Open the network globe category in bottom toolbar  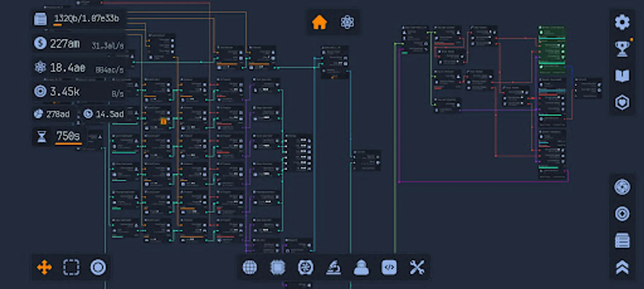click(250, 267)
